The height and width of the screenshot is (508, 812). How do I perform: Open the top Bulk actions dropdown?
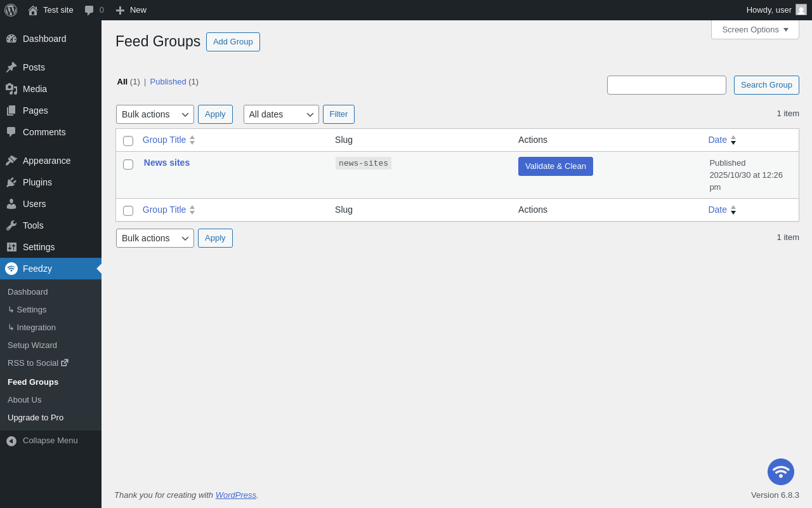point(155,114)
